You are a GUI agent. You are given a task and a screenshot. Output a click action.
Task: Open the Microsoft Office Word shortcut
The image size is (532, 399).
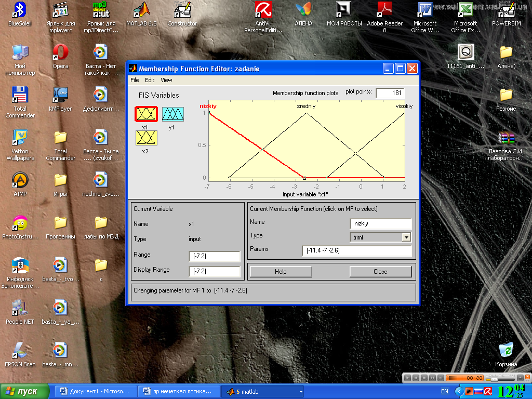pyautogui.click(x=425, y=17)
